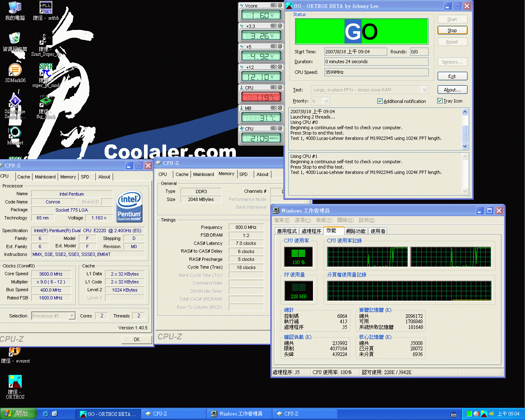The height and width of the screenshot is (420, 525).
Task: Open settings icon on the +5 widget
Action: (274, 46)
